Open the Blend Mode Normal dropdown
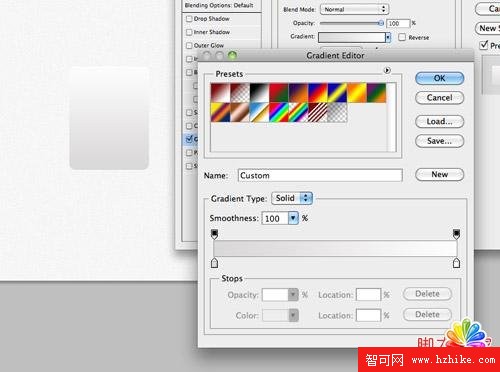Image resolution: width=500 pixels, height=372 pixels. coord(355,9)
